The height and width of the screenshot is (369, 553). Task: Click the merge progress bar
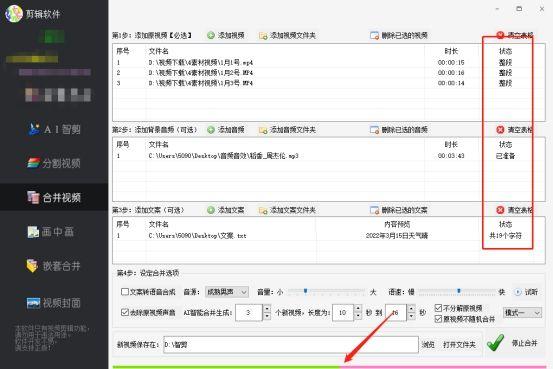pos(329,367)
